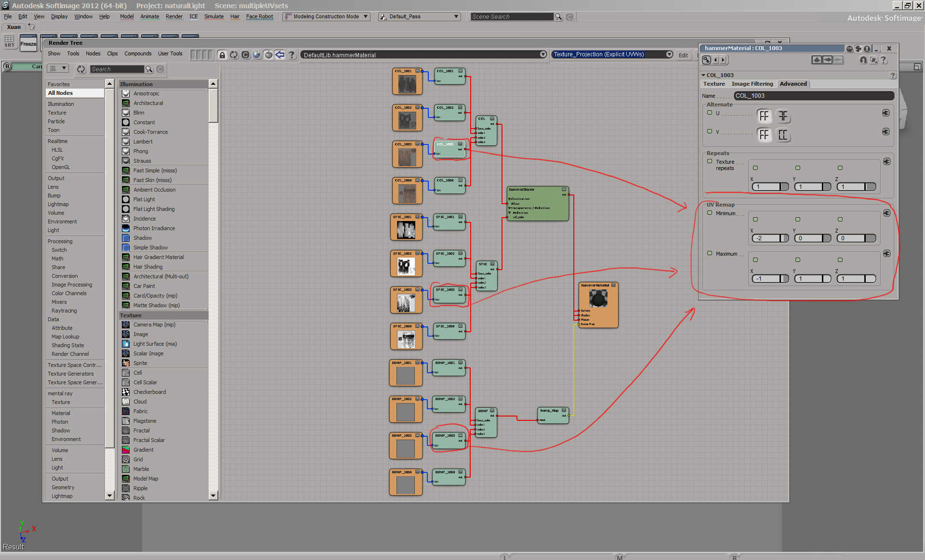
Task: Click the UV Remap Minimum X slider
Action: click(x=769, y=238)
